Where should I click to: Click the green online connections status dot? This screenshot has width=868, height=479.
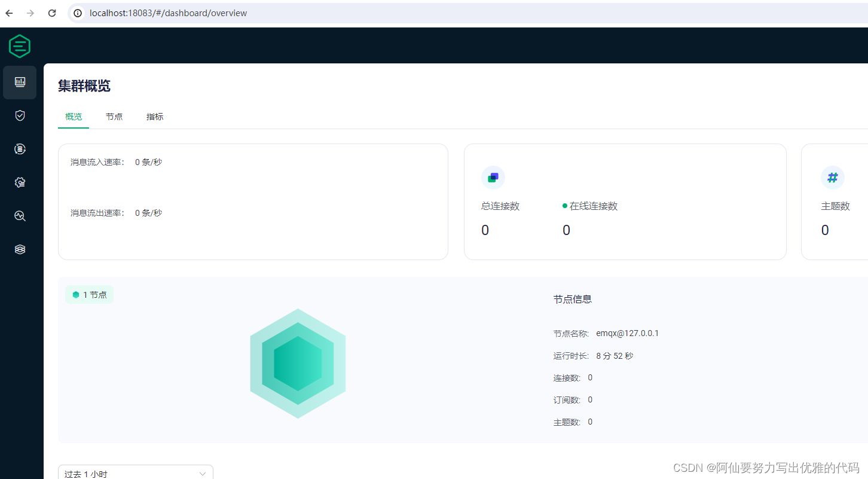tap(564, 205)
